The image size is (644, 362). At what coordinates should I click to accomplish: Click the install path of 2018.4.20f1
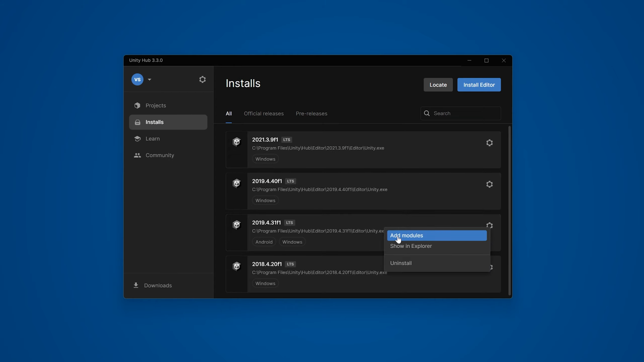(320, 272)
